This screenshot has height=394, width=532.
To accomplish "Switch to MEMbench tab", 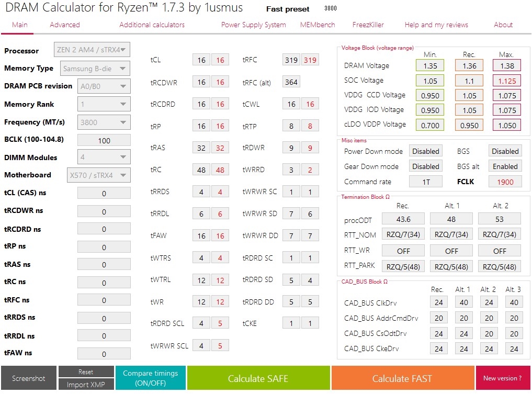I will click(318, 25).
